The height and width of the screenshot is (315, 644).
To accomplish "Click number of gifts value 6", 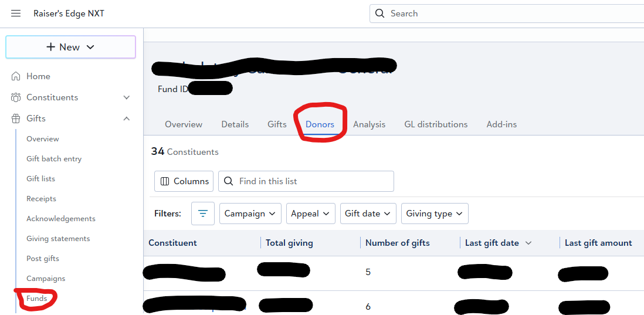I will (x=368, y=307).
